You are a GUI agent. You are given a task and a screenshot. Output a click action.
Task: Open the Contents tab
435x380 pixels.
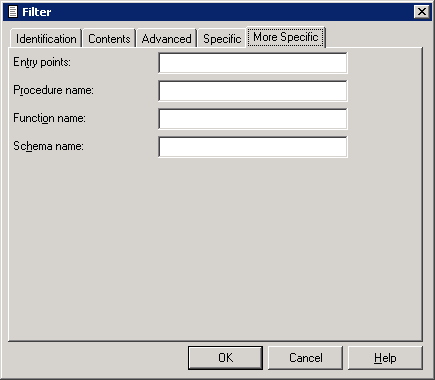pos(109,39)
